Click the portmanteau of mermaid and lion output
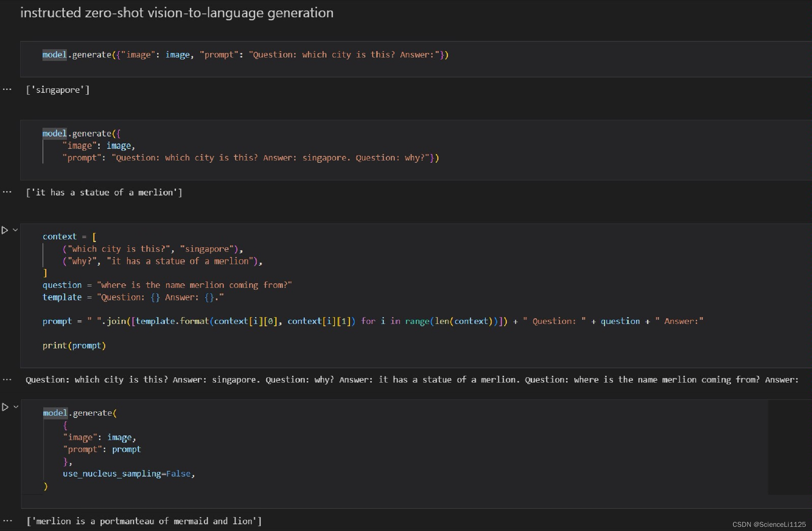Image resolution: width=812 pixels, height=531 pixels. [144, 521]
